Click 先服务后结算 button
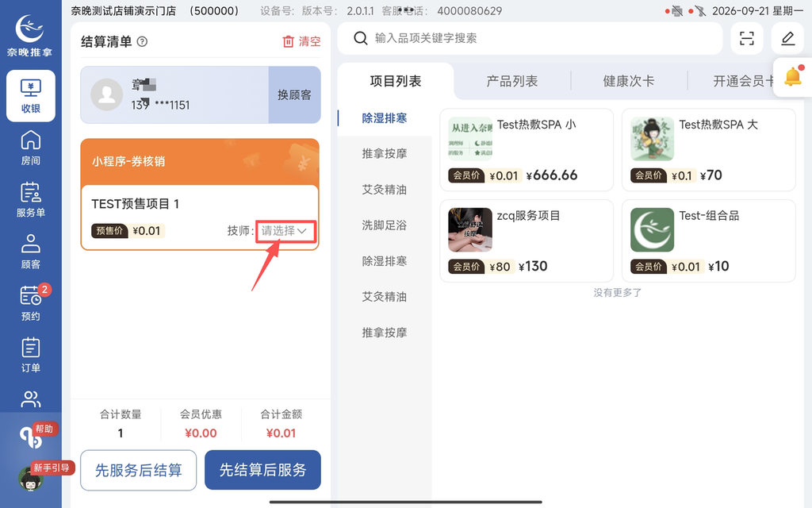This screenshot has width=812, height=508. coord(138,470)
